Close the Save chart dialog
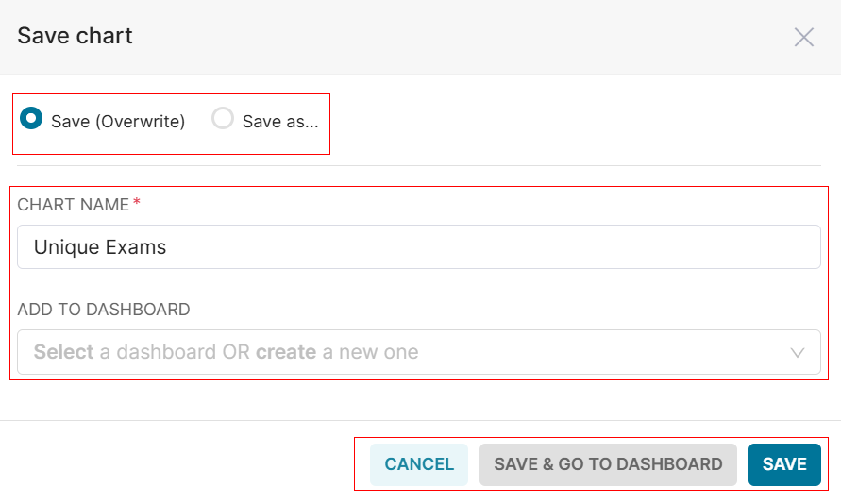The image size is (841, 504). pyautogui.click(x=803, y=37)
